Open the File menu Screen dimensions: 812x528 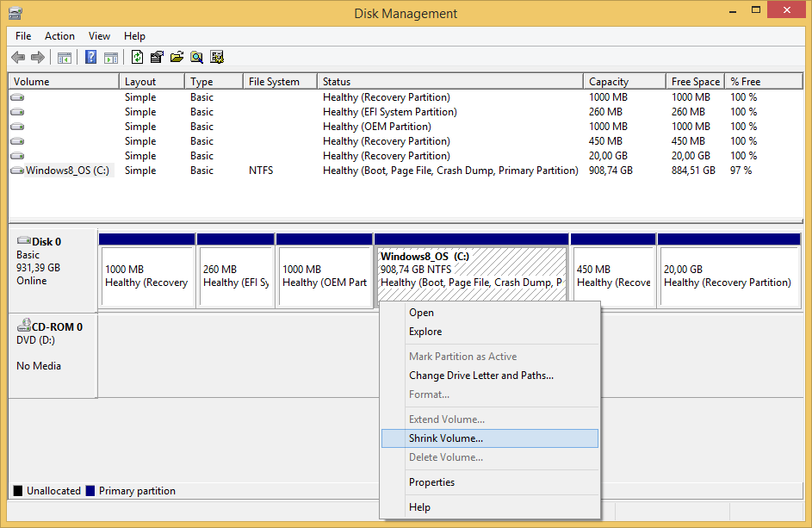coord(23,36)
